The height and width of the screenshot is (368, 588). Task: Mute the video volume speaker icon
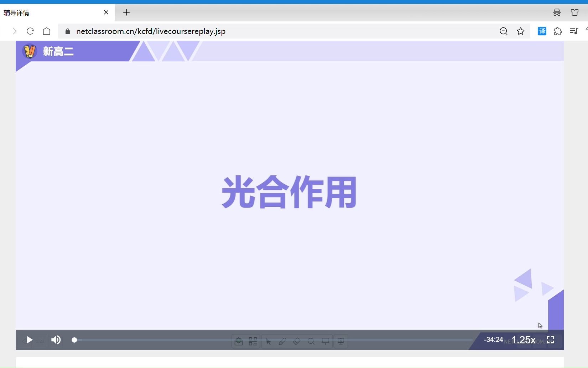[x=56, y=340]
